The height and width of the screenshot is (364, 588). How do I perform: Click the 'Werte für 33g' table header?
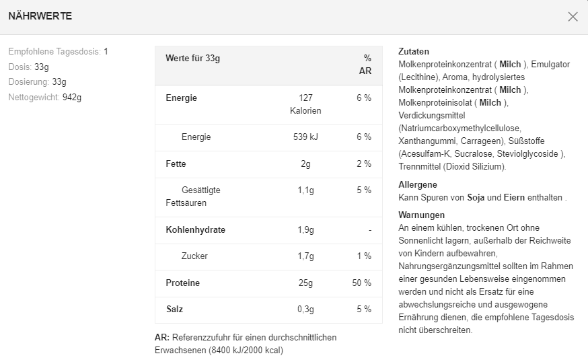(x=193, y=59)
